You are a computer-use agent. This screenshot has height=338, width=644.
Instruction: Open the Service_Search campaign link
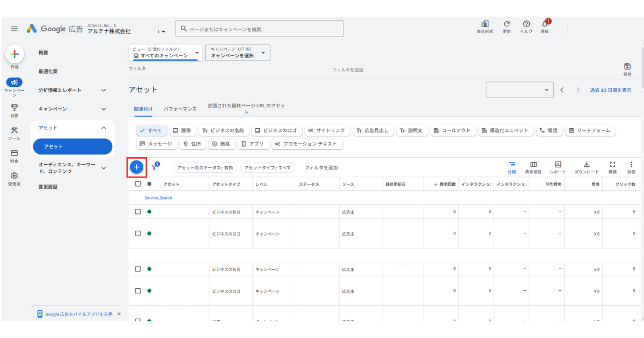tap(158, 198)
